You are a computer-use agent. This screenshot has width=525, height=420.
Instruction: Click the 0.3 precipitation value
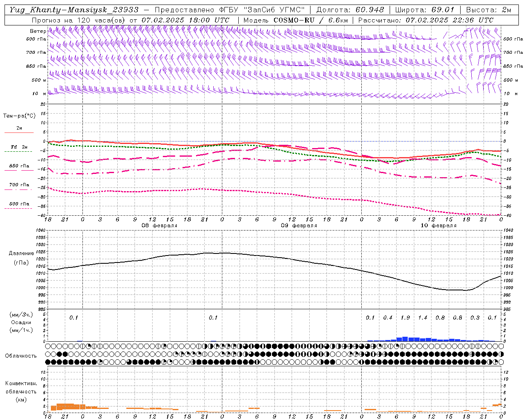[x=475, y=317]
